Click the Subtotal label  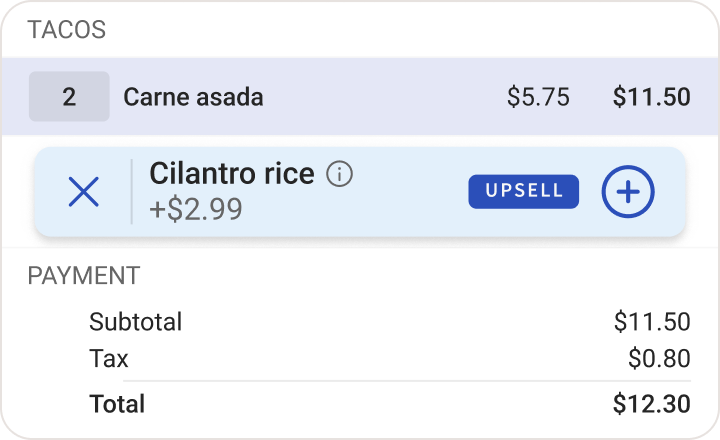(x=136, y=322)
